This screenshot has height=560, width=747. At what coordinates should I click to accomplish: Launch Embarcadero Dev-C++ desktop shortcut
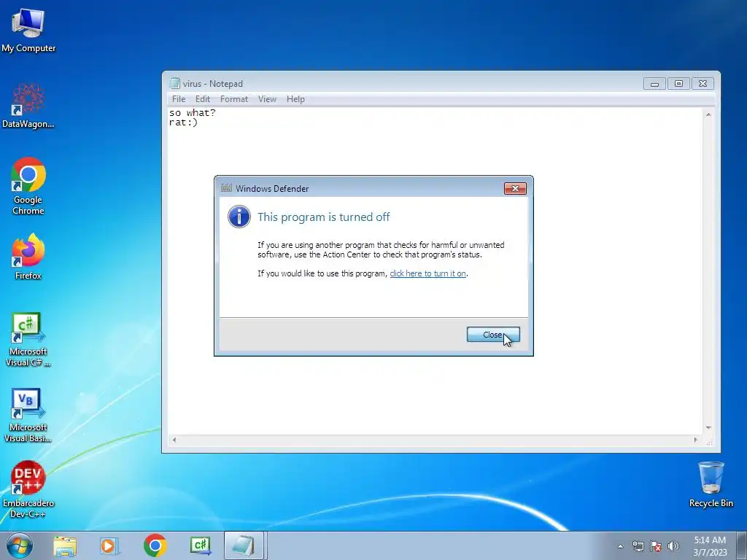point(28,489)
